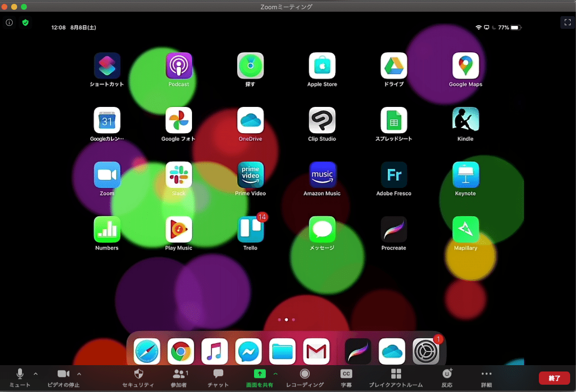Open Security (セキュリティ) menu
The image size is (576, 392).
tap(138, 378)
